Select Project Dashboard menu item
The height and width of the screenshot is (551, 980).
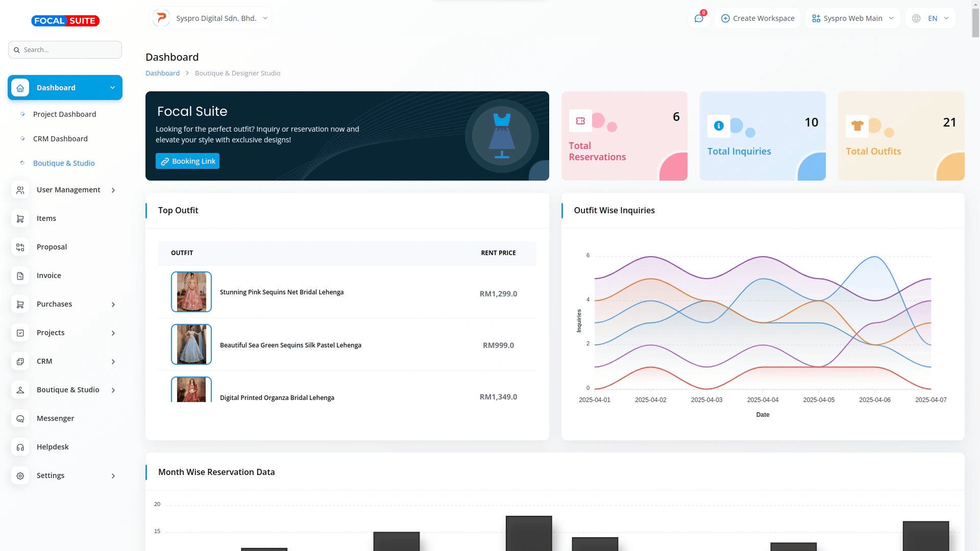click(x=64, y=114)
